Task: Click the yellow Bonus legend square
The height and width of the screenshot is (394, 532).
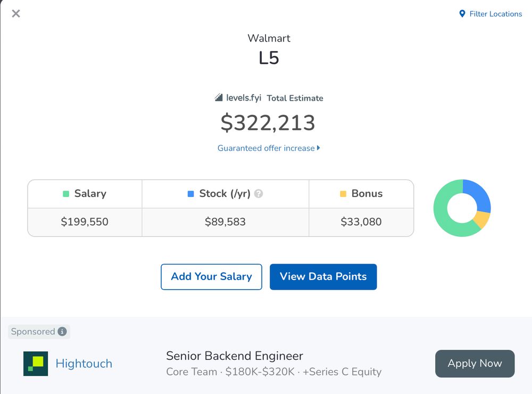Action: [x=343, y=194]
